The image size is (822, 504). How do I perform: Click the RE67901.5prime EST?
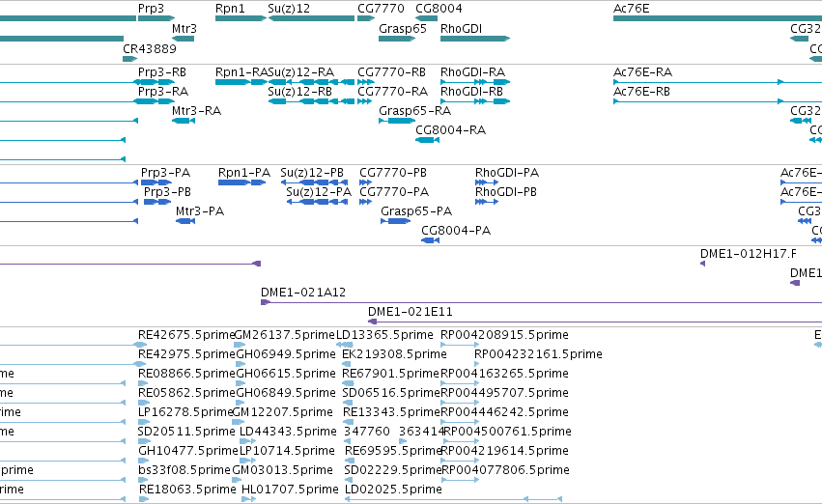348,383
